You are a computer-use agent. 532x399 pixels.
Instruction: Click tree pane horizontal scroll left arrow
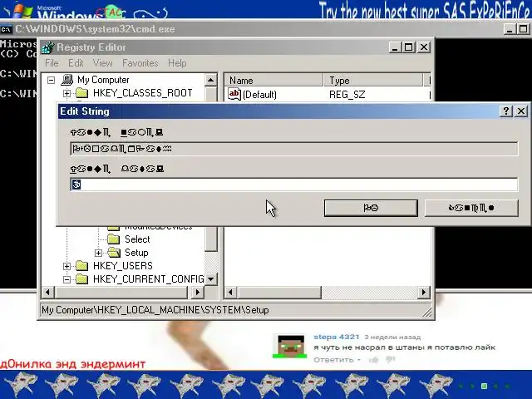pos(48,292)
